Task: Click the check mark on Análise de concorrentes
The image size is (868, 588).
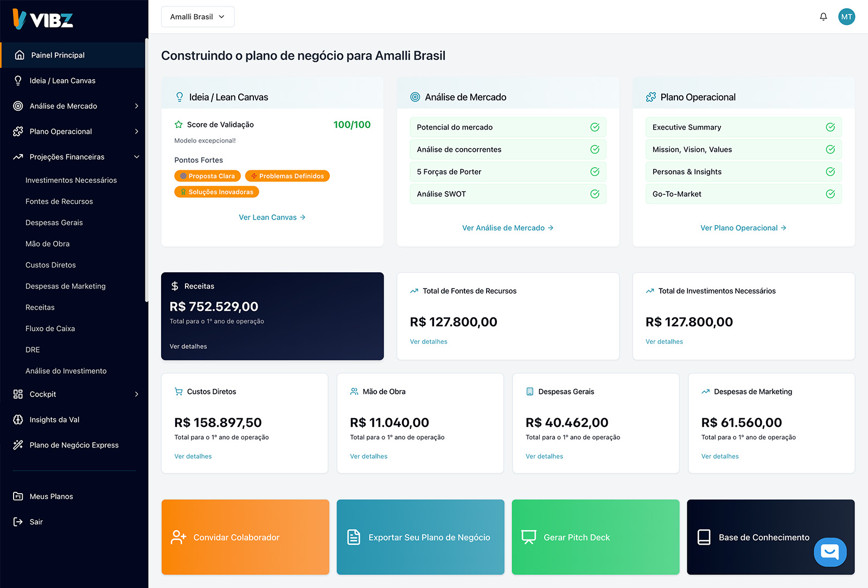Action: (595, 149)
